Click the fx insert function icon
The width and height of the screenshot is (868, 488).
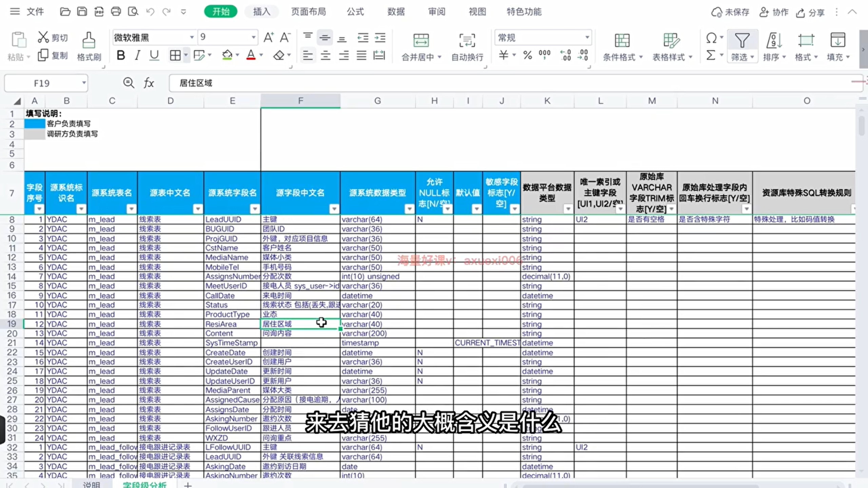[149, 83]
